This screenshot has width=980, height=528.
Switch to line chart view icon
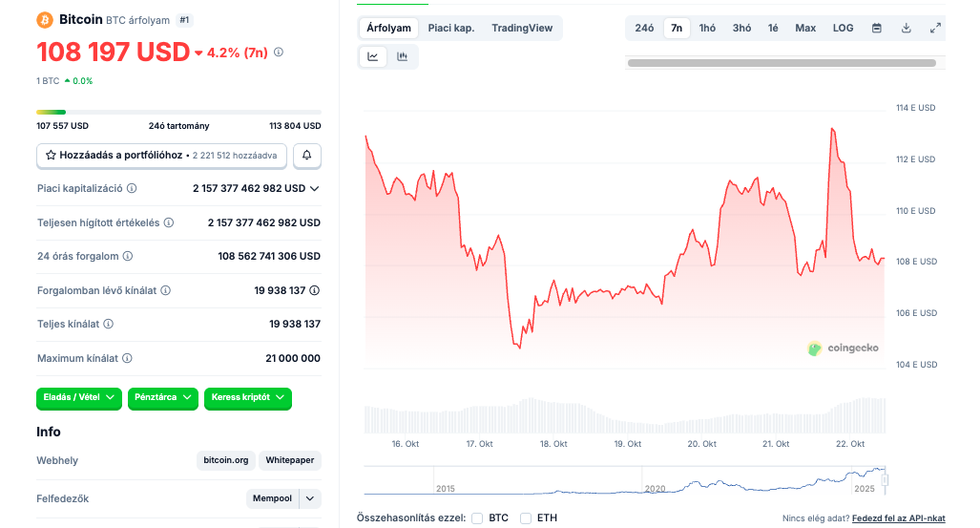click(373, 57)
